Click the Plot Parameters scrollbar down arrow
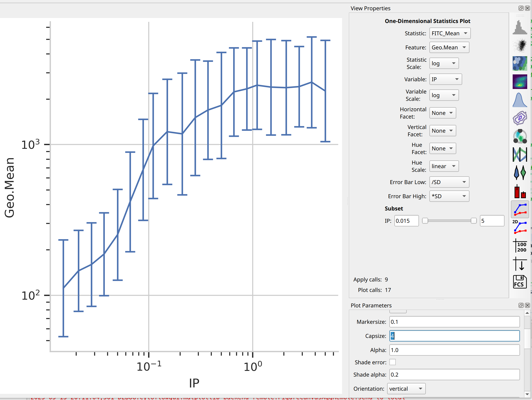The height and width of the screenshot is (400, 532). pos(527,394)
